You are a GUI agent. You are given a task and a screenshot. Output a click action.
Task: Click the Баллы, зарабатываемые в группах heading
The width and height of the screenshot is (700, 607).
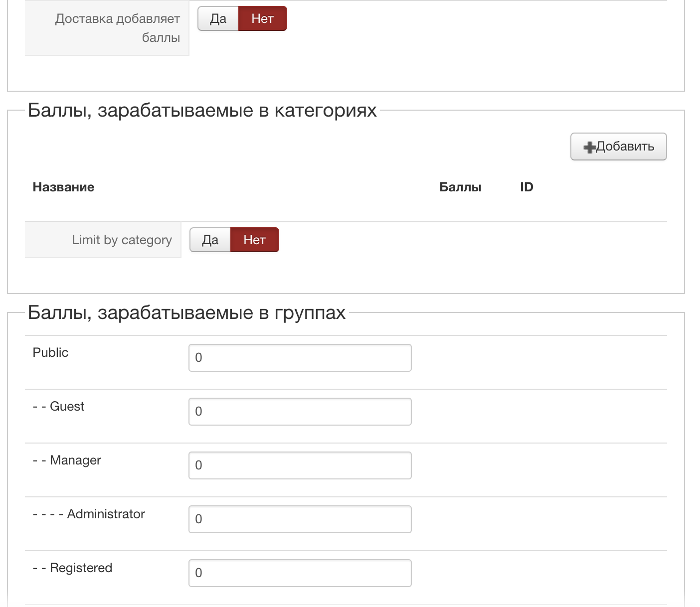(x=186, y=312)
